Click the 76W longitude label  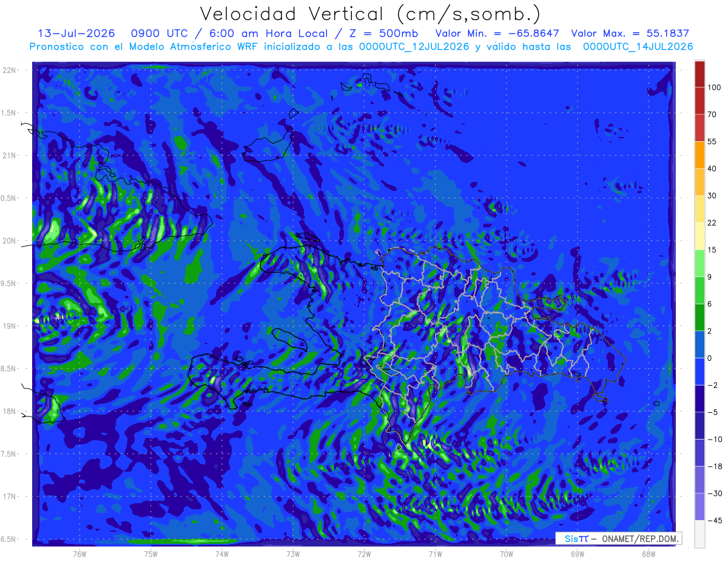click(79, 554)
